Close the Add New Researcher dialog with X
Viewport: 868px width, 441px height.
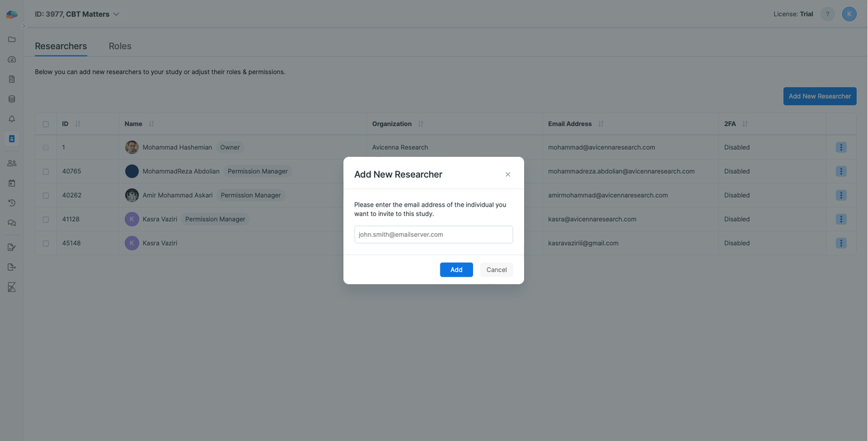point(508,175)
